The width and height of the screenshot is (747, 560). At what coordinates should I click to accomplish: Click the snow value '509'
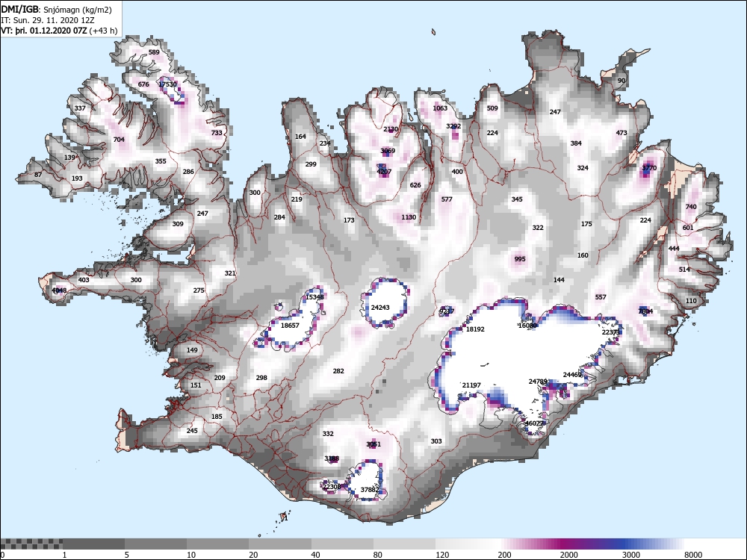click(492, 108)
